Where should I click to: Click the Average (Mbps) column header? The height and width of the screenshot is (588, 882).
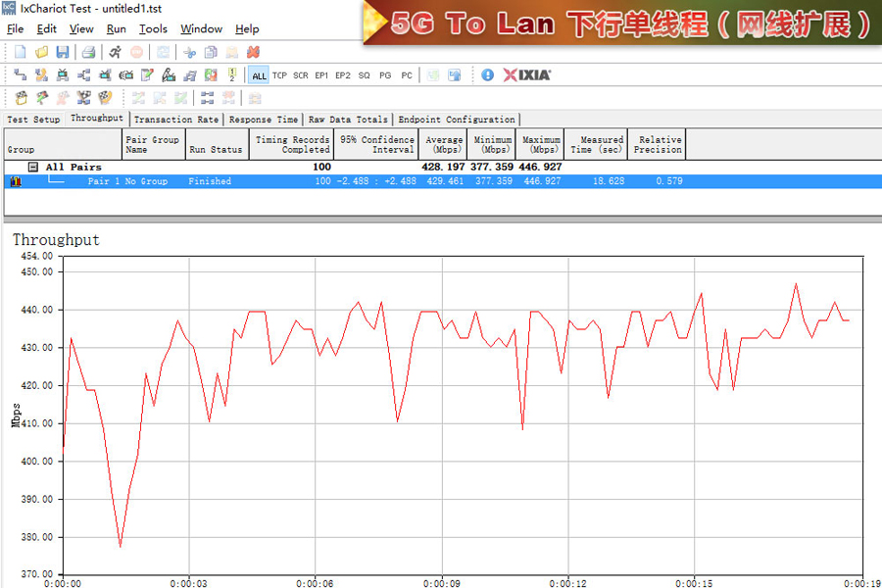click(443, 145)
